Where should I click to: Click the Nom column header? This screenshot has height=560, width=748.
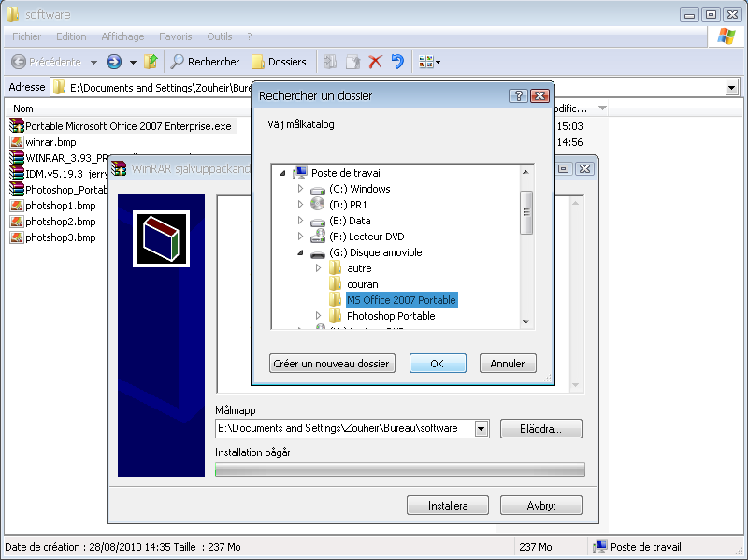point(23,108)
